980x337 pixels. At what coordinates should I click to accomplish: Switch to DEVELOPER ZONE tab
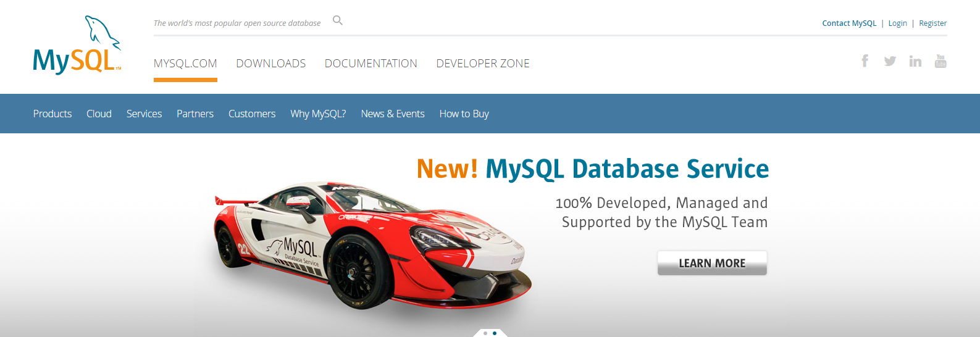tap(483, 64)
